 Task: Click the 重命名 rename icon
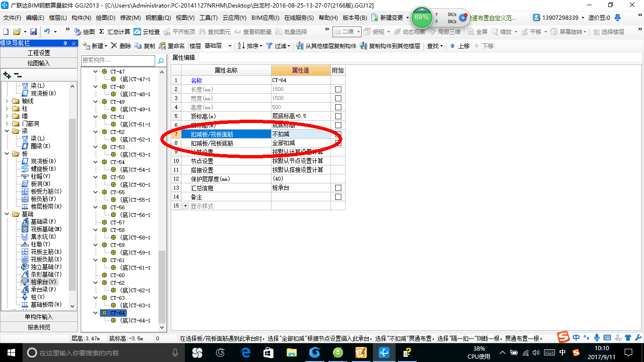click(x=162, y=46)
